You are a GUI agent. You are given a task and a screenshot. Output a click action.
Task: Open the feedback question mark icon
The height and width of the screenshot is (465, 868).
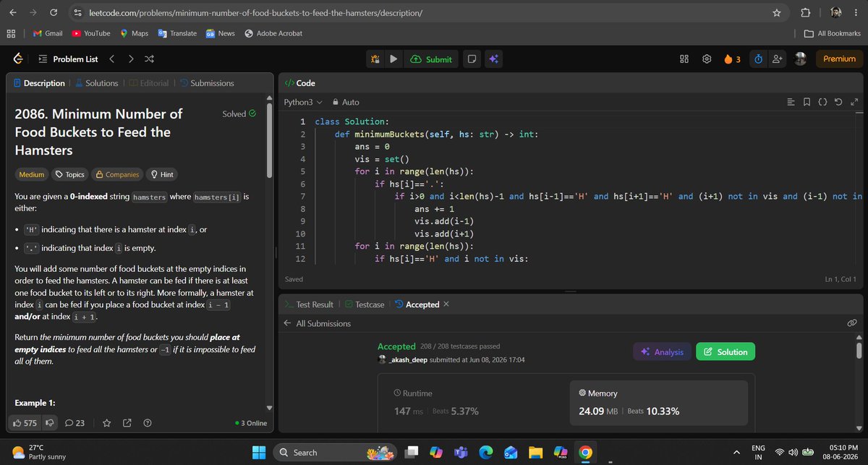[x=148, y=422]
